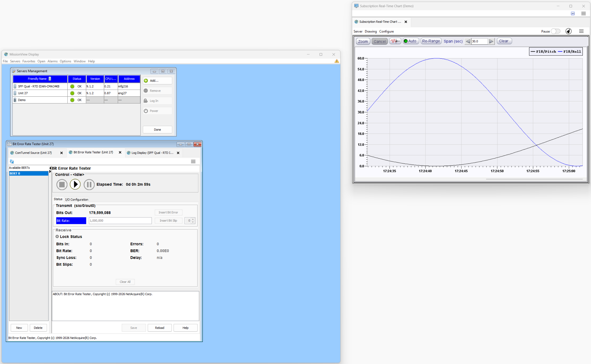Click the BERT stop button

point(62,184)
